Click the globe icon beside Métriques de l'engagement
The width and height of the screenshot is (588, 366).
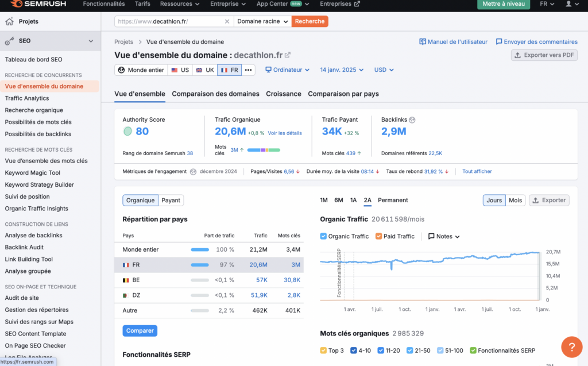(193, 172)
